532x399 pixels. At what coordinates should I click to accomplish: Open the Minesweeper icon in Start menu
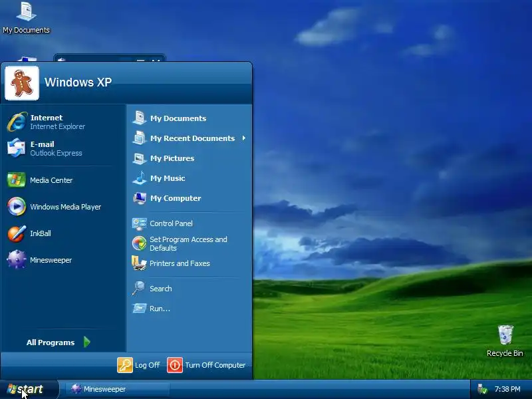coord(16,259)
